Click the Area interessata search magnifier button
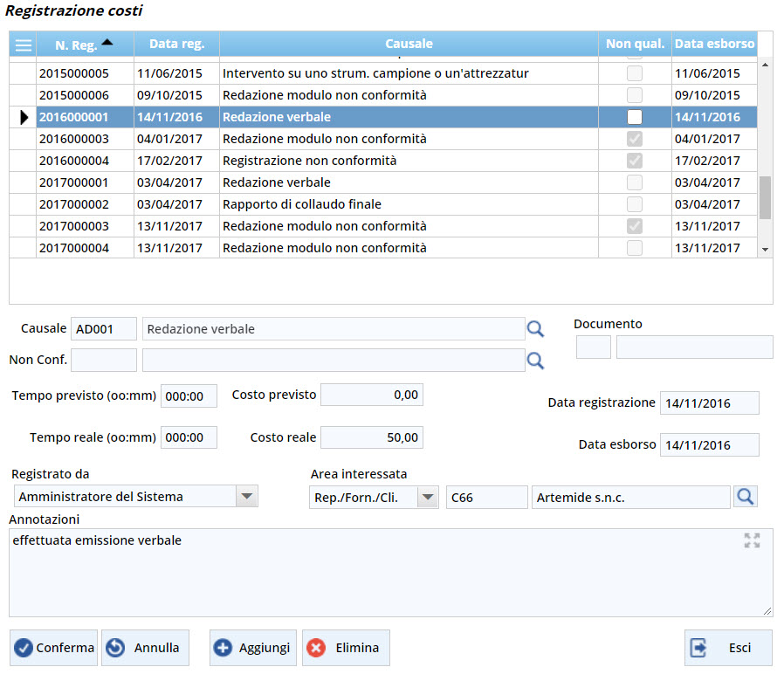The image size is (784, 674). click(746, 497)
